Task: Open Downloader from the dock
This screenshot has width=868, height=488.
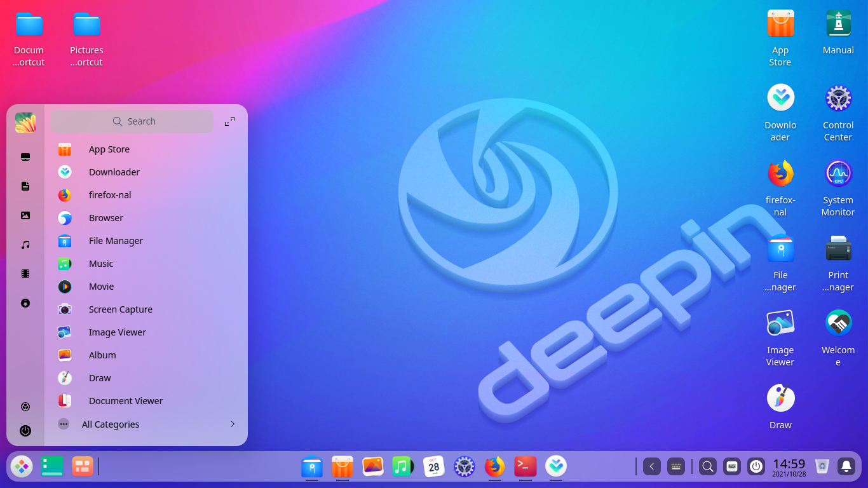Action: point(556,467)
